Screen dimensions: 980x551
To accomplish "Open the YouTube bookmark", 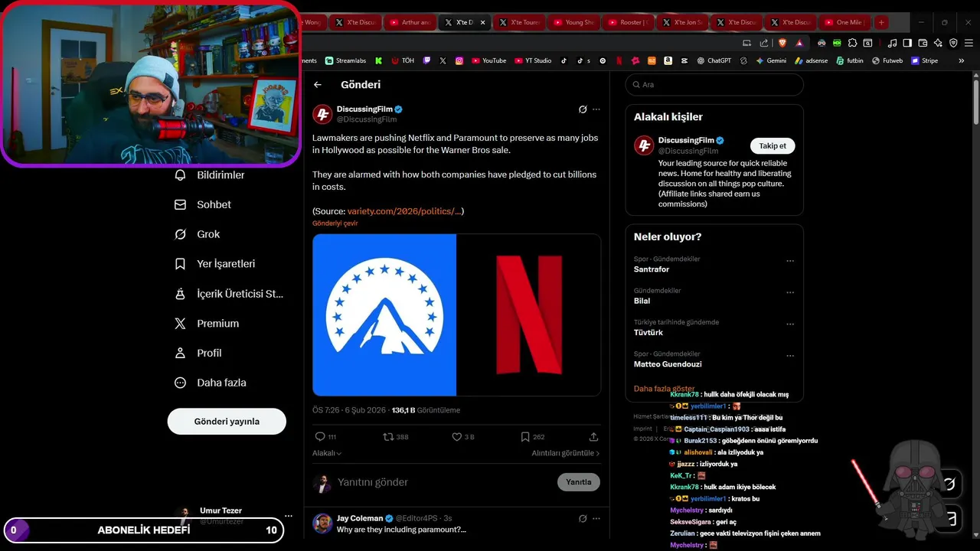I will click(x=488, y=60).
